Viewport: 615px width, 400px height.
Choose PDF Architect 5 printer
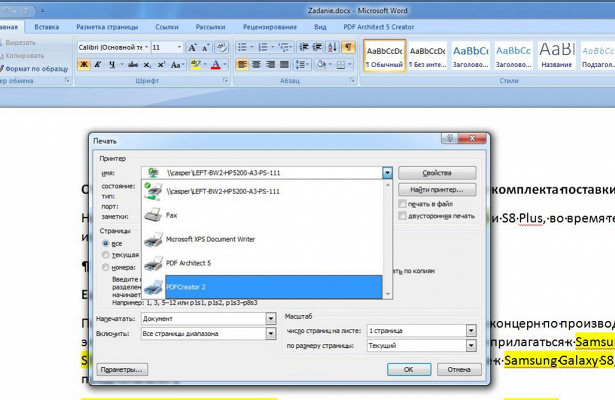tap(262, 263)
